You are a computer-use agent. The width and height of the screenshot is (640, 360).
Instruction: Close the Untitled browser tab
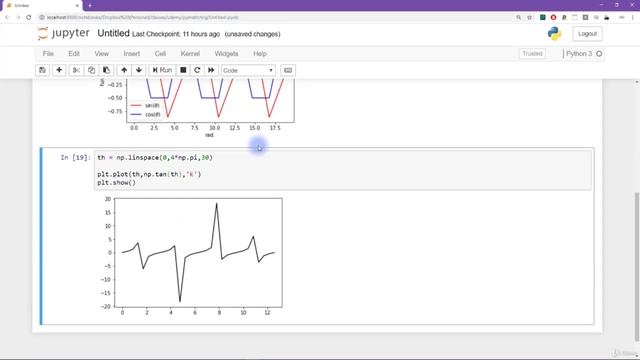point(77,6)
